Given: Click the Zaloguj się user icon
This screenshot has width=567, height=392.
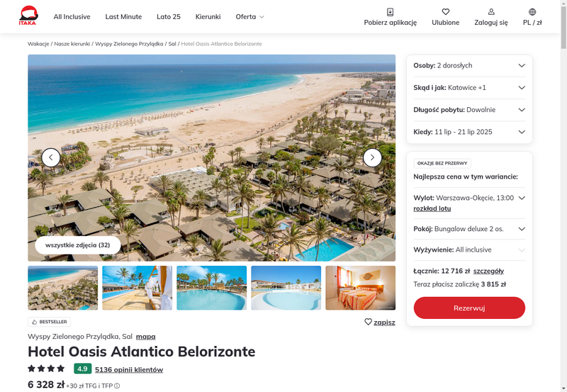Looking at the screenshot, I should pyautogui.click(x=491, y=12).
